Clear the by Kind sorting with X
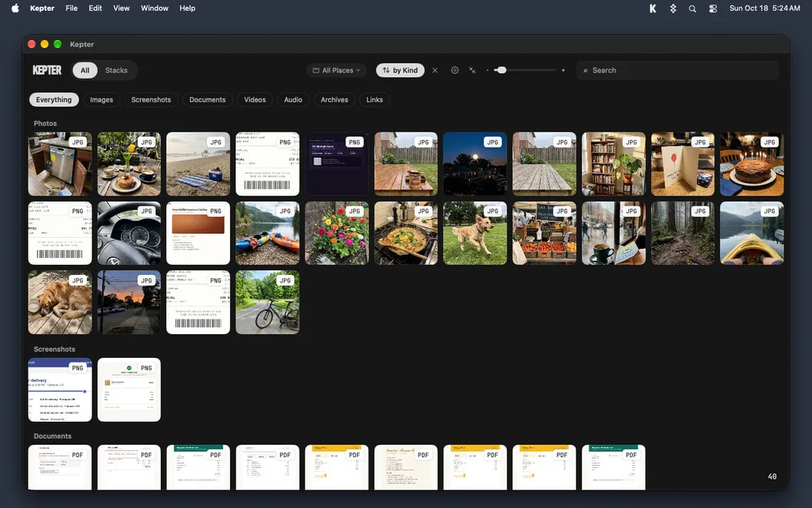Viewport: 812px width, 508px height. [435, 70]
